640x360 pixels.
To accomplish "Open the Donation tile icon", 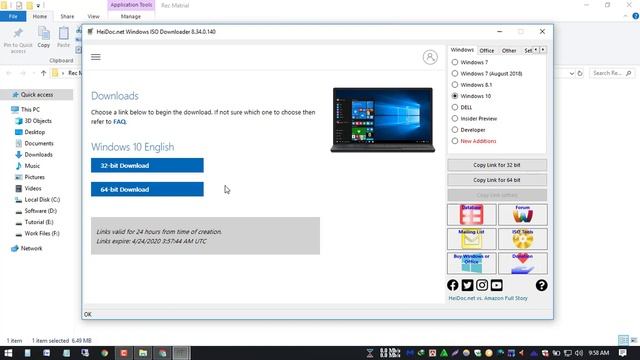I will [x=522, y=263].
